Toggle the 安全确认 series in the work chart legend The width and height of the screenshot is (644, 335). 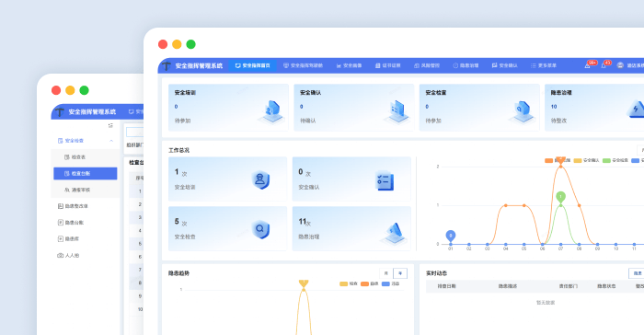point(587,160)
